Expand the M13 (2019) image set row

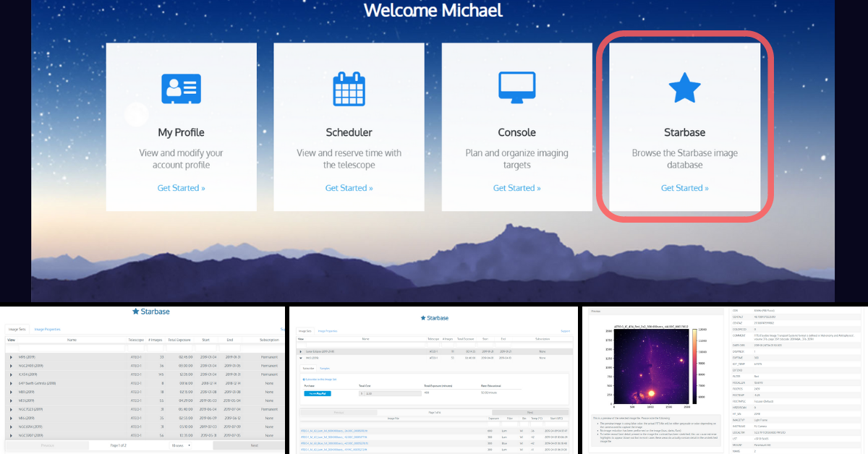coord(11,401)
